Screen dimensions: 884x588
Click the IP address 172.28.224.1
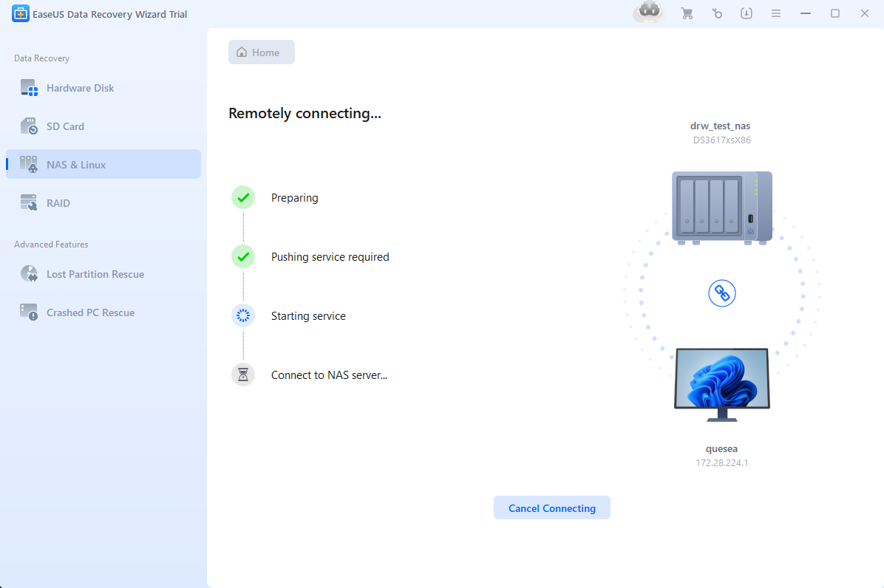coord(721,463)
